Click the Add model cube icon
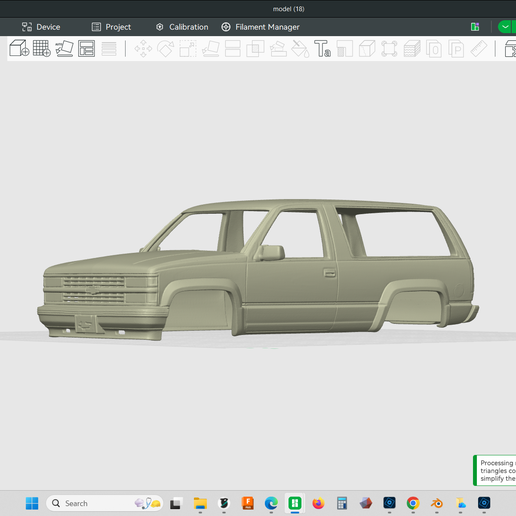The image size is (516, 516). point(19,49)
